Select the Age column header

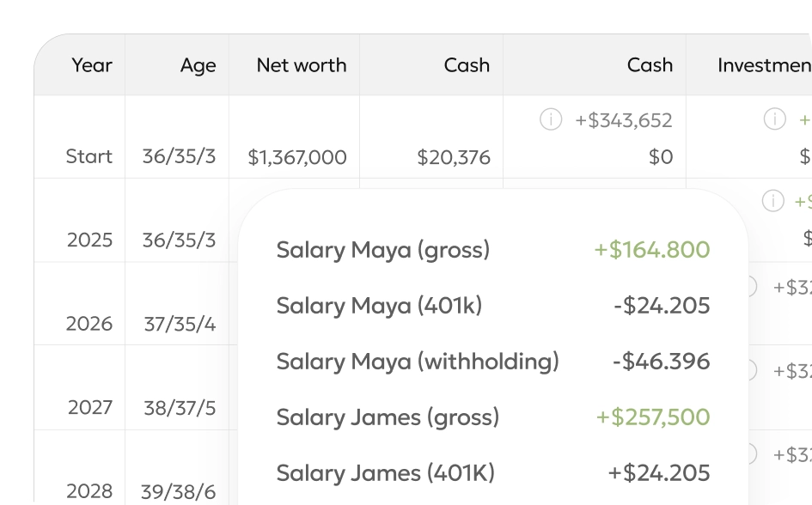[198, 65]
